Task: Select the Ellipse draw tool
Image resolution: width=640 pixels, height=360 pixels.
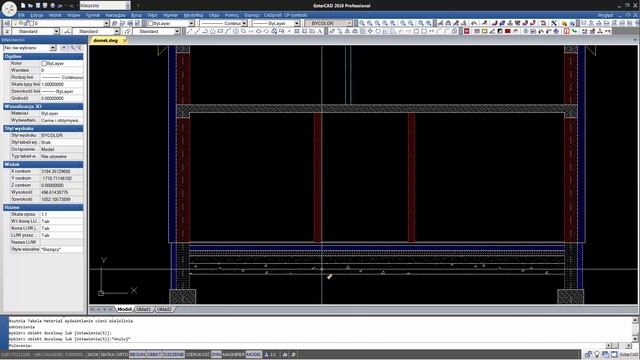Action: [x=258, y=31]
